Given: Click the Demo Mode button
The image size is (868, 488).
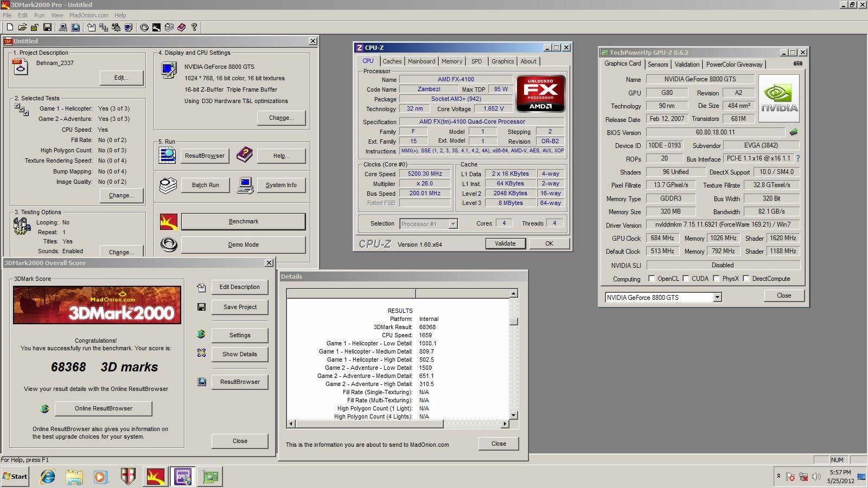Looking at the screenshot, I should tap(243, 245).
